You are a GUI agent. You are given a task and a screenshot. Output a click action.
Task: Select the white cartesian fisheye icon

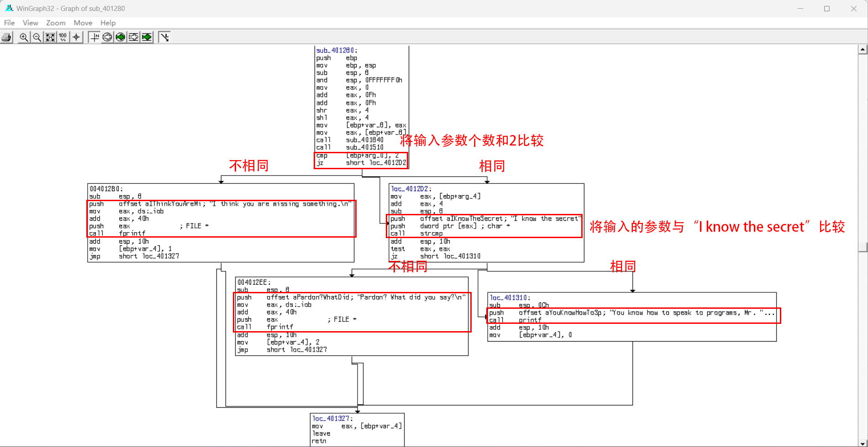(134, 37)
